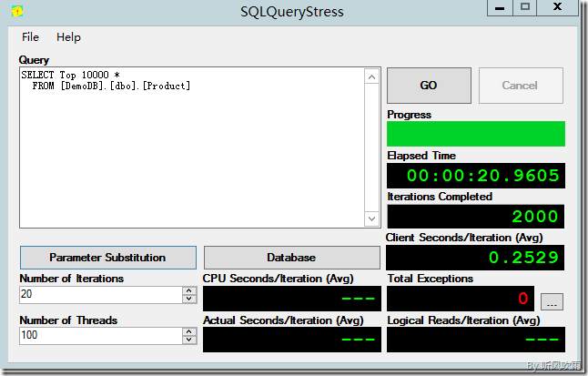Click the Logical Reads/Iteration display

(476, 340)
